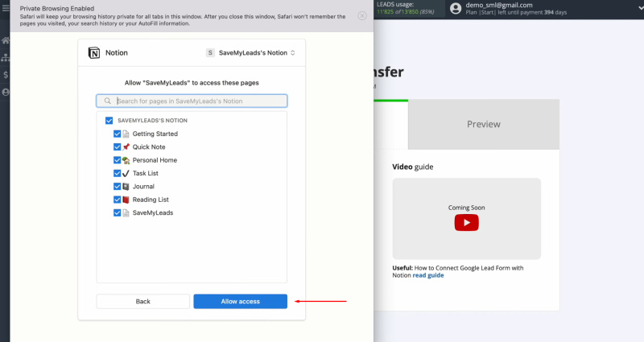Toggle the SaveMyLeads's Notion master checkbox
Viewport: 644px width, 342px height.
click(x=109, y=120)
